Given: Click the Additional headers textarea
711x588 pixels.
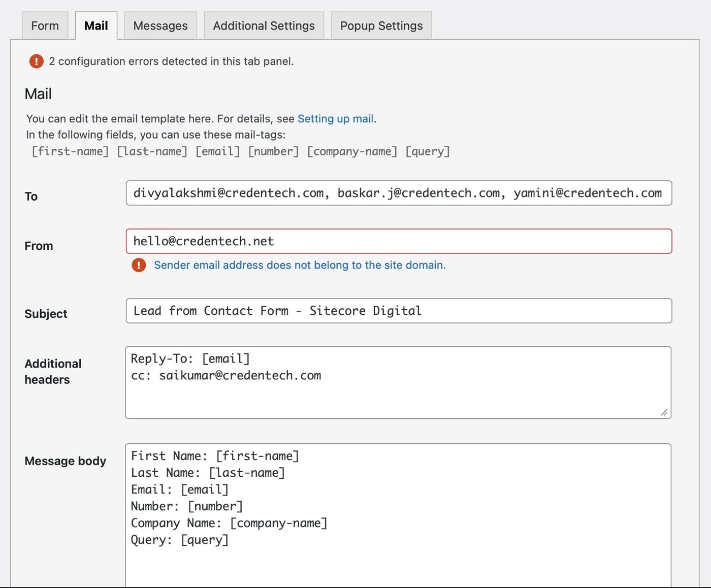Looking at the screenshot, I should tap(398, 382).
